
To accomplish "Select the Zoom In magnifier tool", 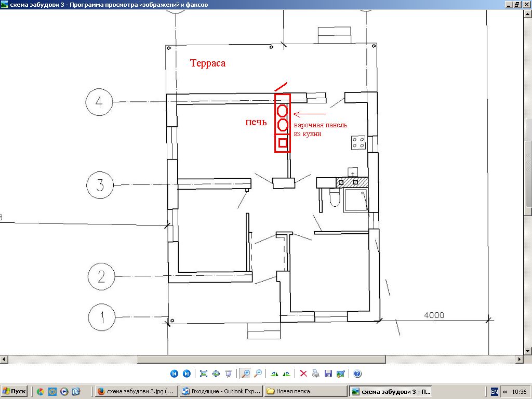I will 245,374.
